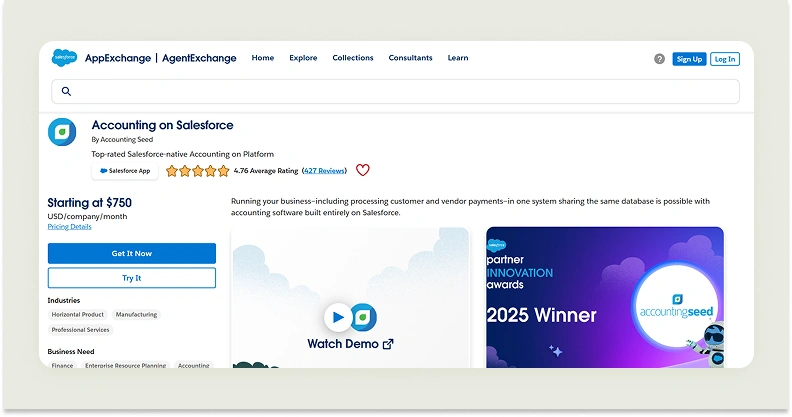Open the 427 Reviews link
This screenshot has height=417, width=792.
click(324, 171)
